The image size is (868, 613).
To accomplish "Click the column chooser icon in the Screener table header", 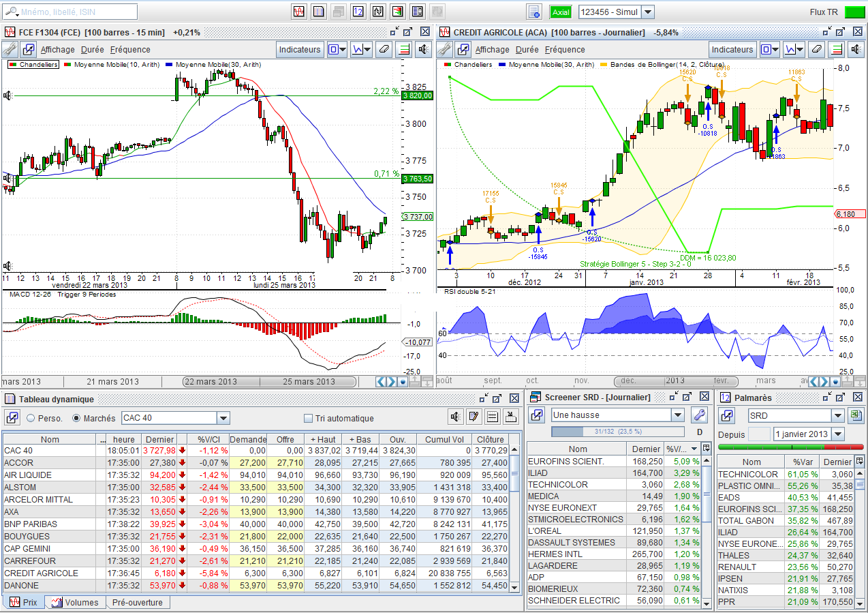I will point(706,448).
